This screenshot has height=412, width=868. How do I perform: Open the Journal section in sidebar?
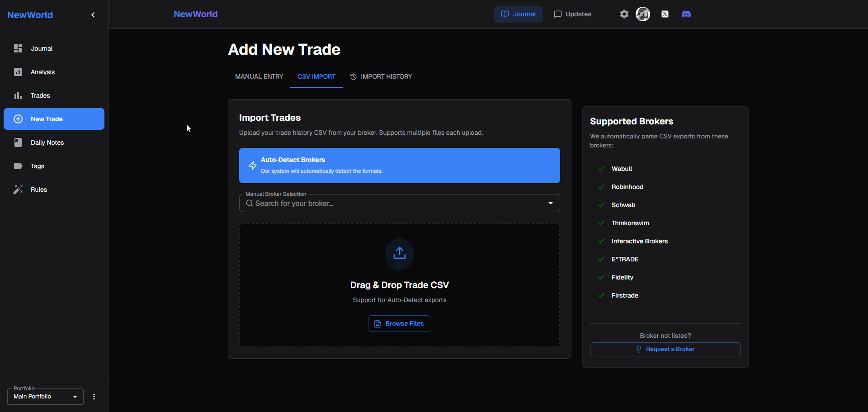point(41,48)
